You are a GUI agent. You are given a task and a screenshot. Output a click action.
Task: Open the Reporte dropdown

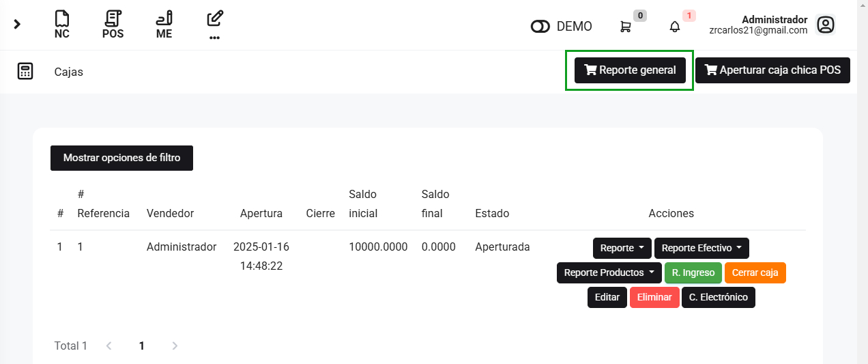pos(622,248)
